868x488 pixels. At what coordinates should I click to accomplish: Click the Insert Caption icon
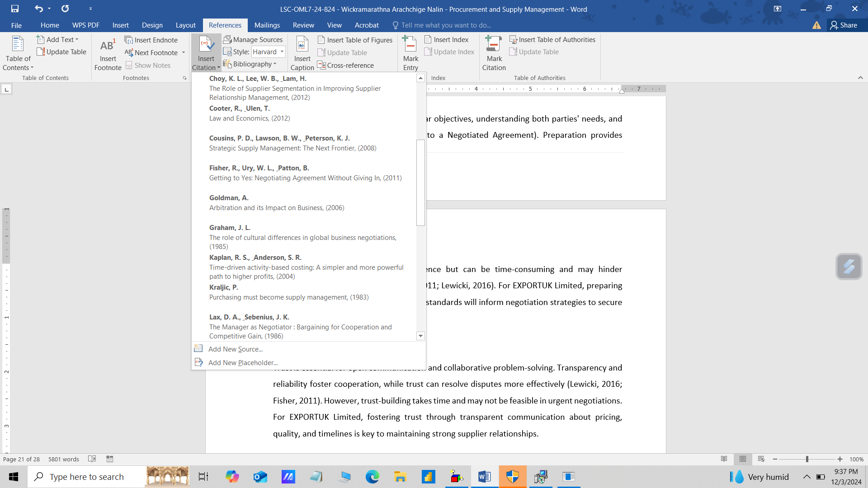[x=302, y=45]
